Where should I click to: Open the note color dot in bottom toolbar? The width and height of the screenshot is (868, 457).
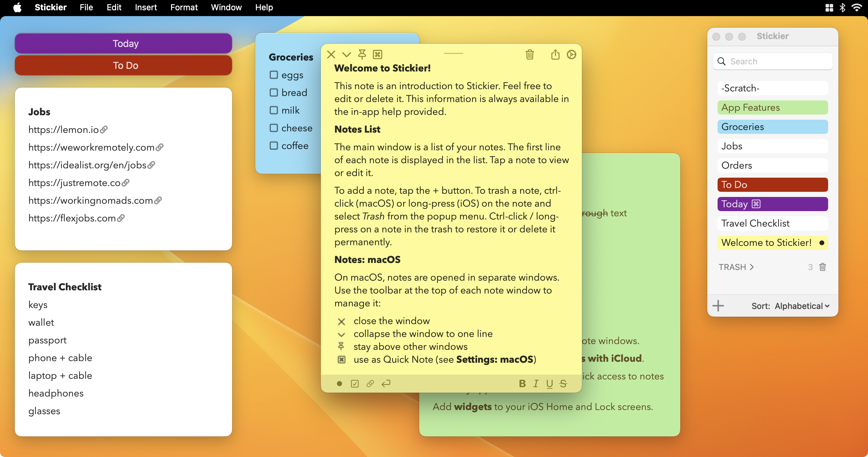click(x=339, y=384)
